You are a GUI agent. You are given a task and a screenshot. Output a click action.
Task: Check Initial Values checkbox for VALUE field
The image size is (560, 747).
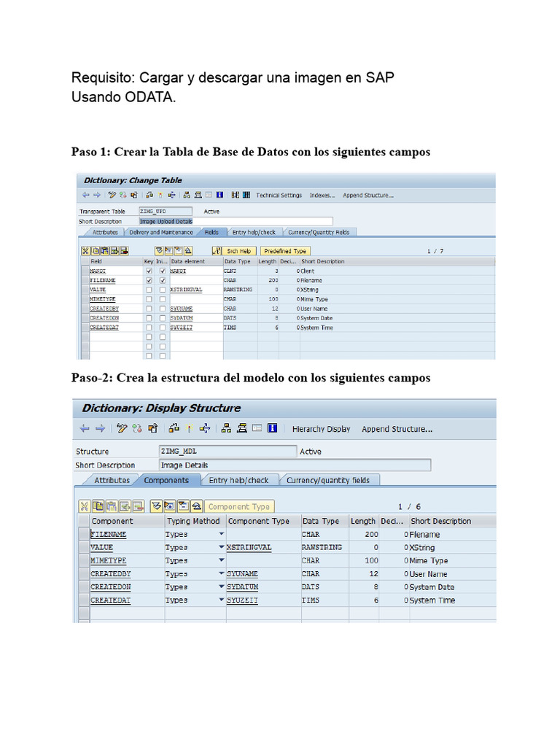163,290
